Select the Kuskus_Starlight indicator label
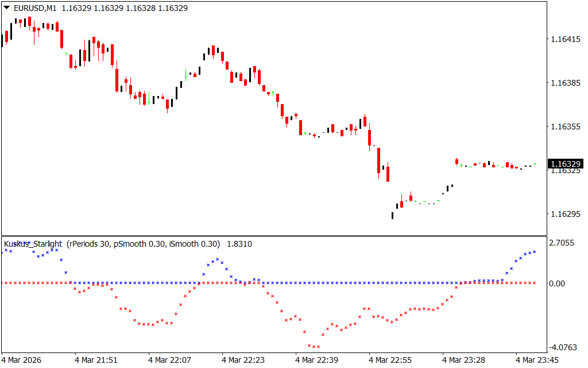Image resolution: width=588 pixels, height=368 pixels. point(33,244)
